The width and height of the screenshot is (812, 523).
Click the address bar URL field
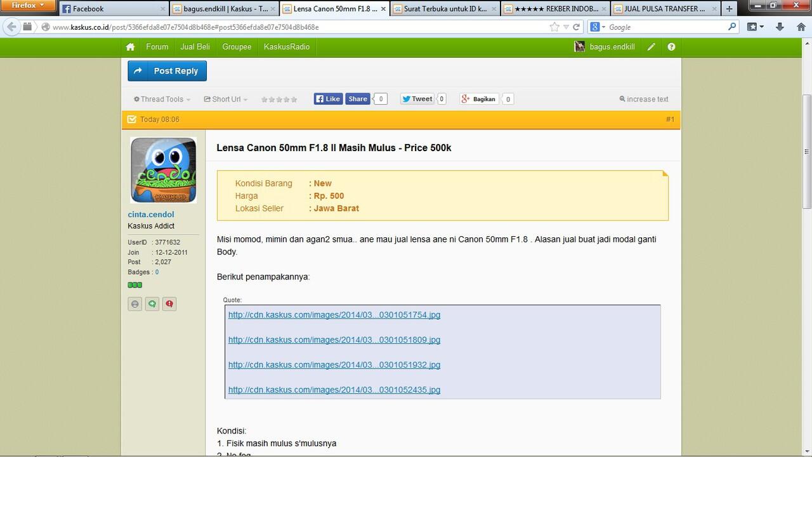click(x=298, y=27)
